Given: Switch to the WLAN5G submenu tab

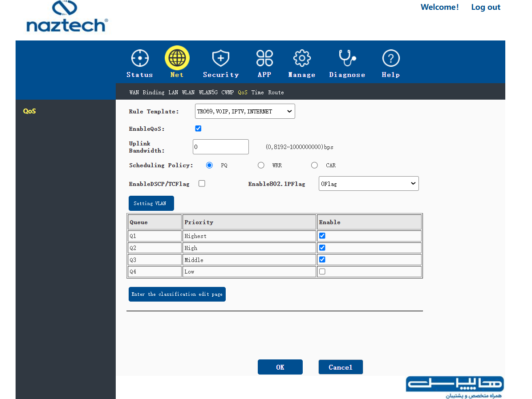Looking at the screenshot, I should [208, 92].
